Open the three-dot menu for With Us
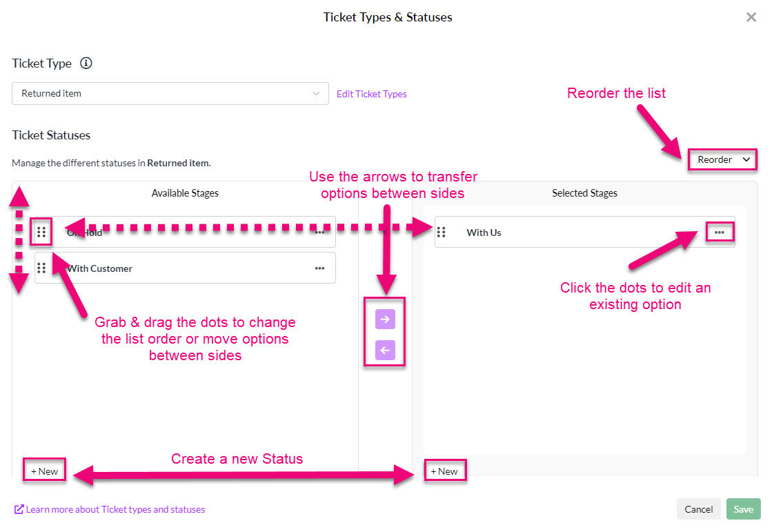774x532 pixels. click(720, 232)
